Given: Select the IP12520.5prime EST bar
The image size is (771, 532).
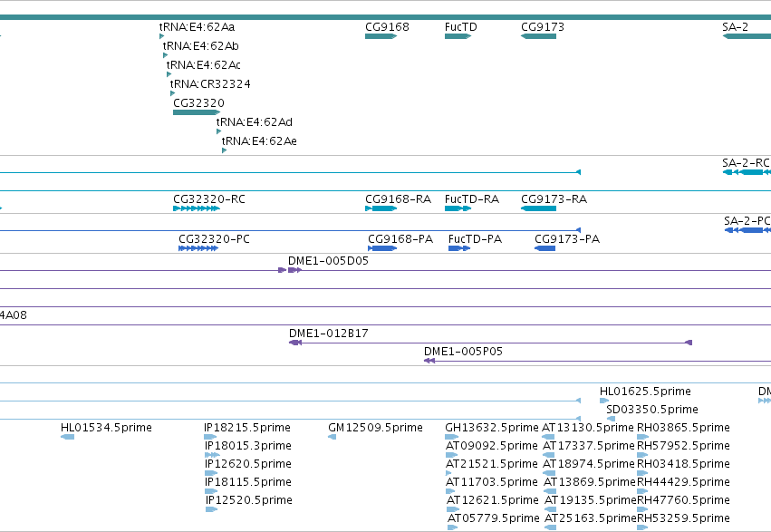Looking at the screenshot, I should tap(211, 509).
